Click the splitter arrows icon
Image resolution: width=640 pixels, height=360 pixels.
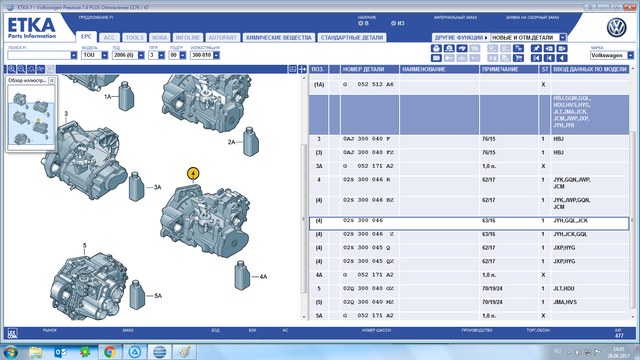(302, 69)
